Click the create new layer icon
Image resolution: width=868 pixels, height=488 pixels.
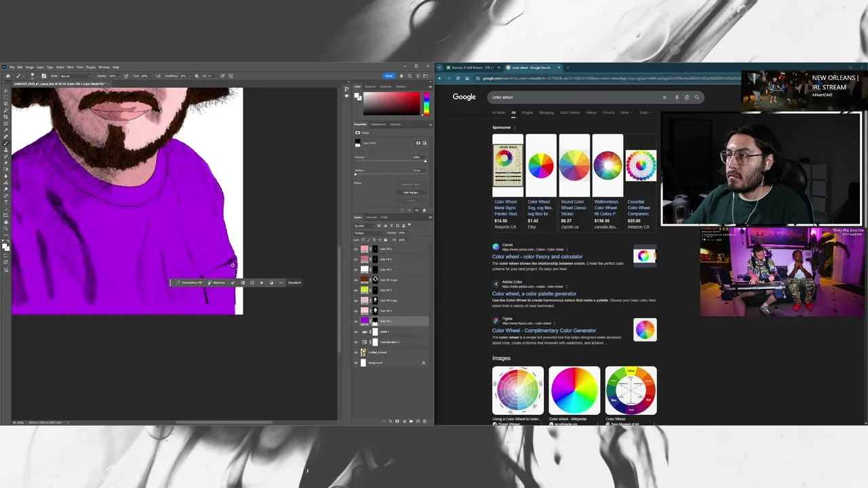click(418, 422)
